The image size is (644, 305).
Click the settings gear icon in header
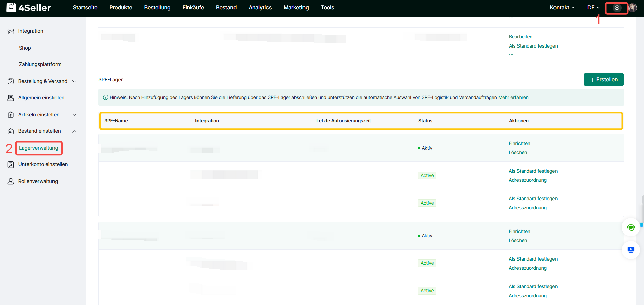point(617,8)
